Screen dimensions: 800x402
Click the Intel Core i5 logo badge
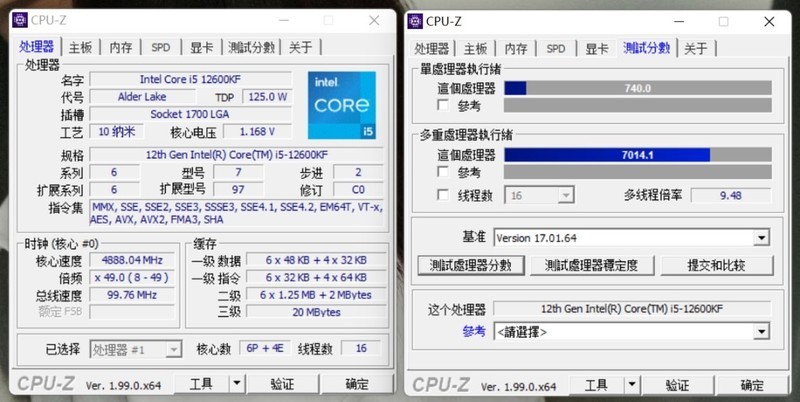342,105
